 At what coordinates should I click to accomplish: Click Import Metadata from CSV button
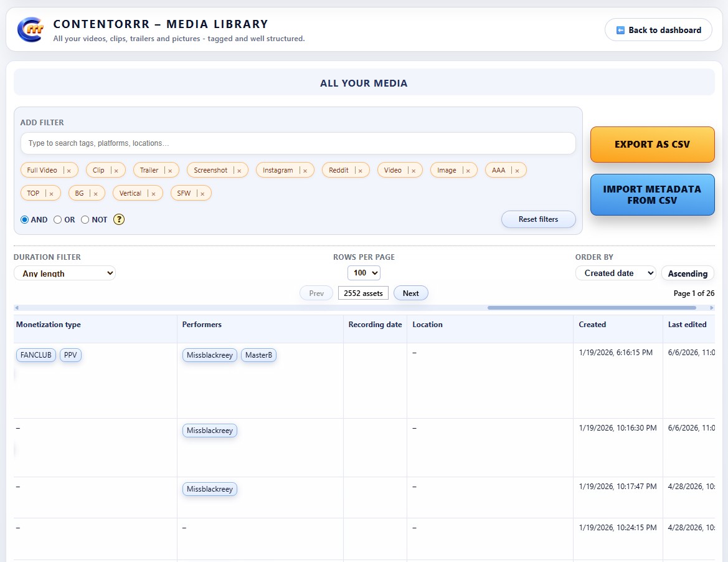tap(652, 194)
